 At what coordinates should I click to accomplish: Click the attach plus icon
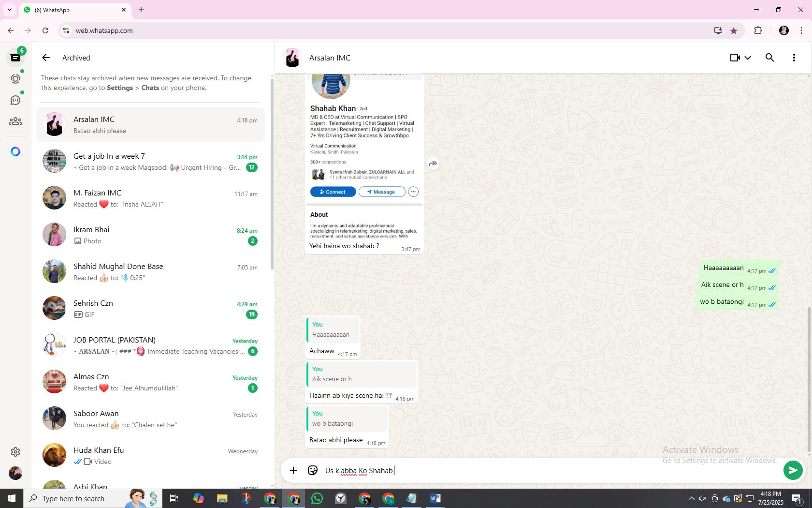point(293,470)
